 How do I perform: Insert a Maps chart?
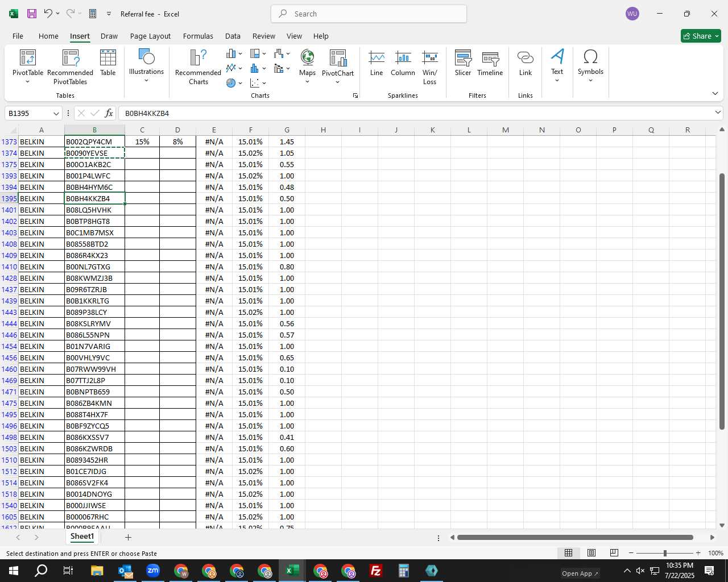[x=307, y=67]
